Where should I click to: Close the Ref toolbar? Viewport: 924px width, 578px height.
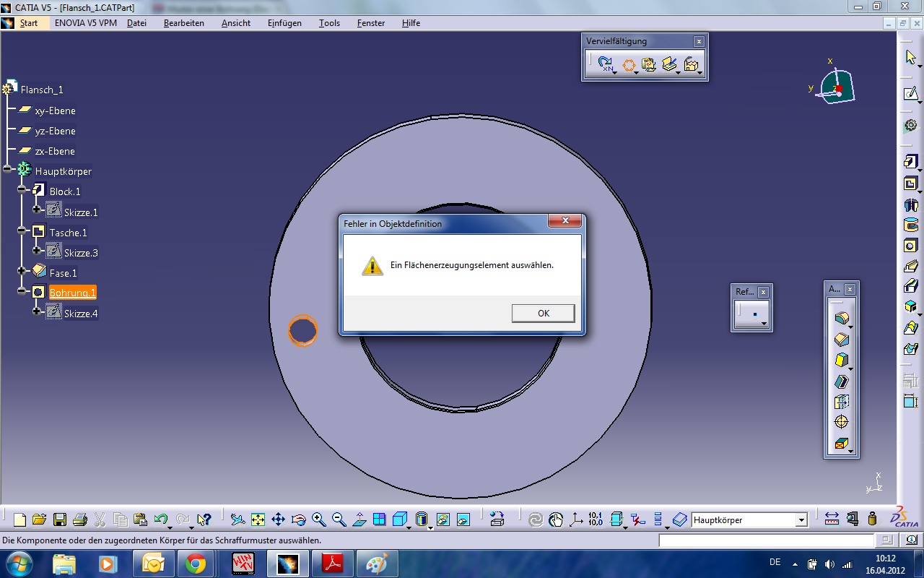pyautogui.click(x=764, y=292)
